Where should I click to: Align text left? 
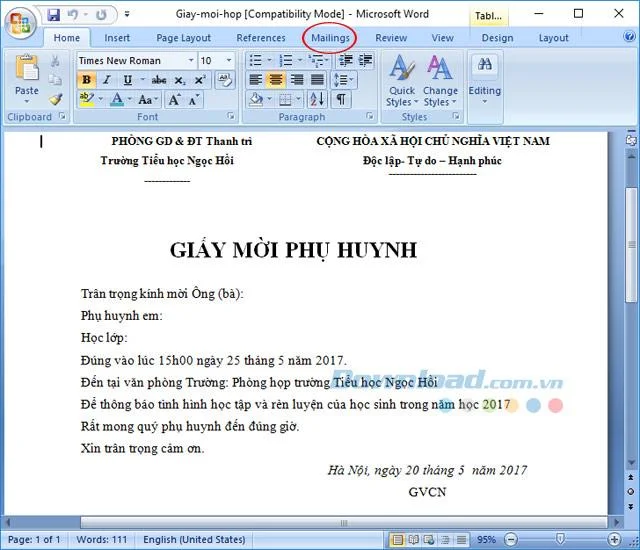pyautogui.click(x=256, y=80)
